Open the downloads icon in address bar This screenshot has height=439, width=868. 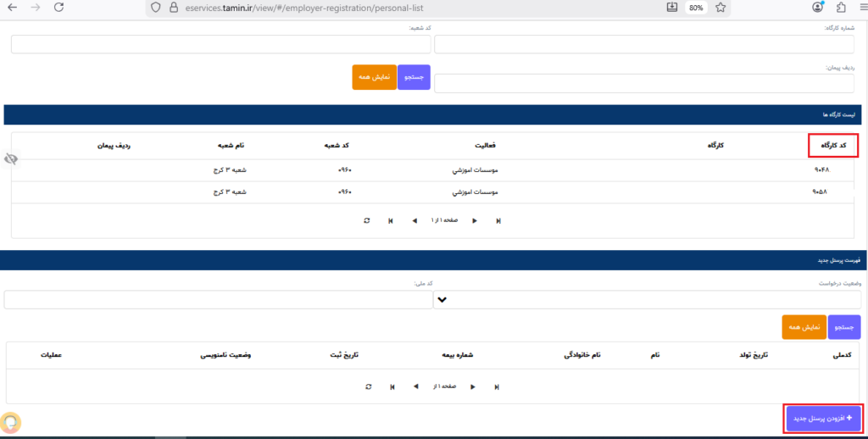coord(672,7)
